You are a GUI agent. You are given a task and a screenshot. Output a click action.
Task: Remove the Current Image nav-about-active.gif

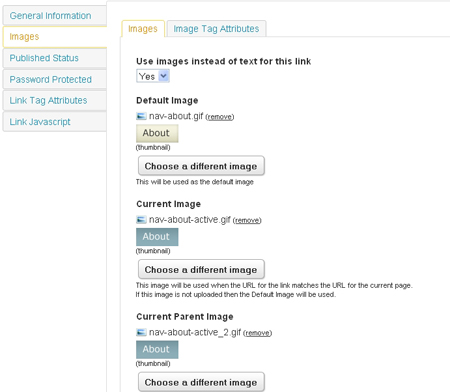(x=247, y=220)
